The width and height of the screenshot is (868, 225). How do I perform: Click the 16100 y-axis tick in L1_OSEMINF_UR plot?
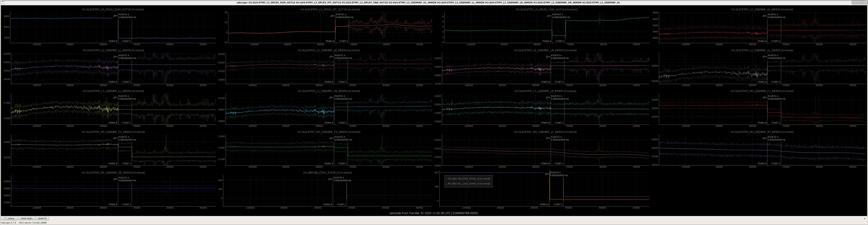click(221, 98)
